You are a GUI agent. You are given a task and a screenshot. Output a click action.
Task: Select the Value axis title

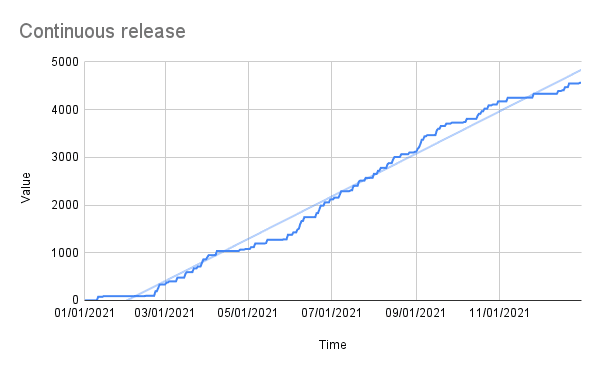(x=26, y=187)
